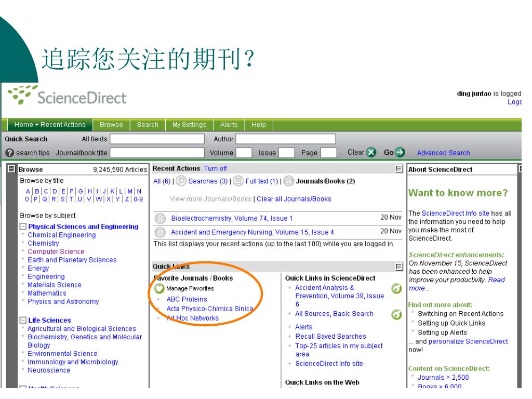
Task: Click the Volume input box
Action: pos(244,153)
